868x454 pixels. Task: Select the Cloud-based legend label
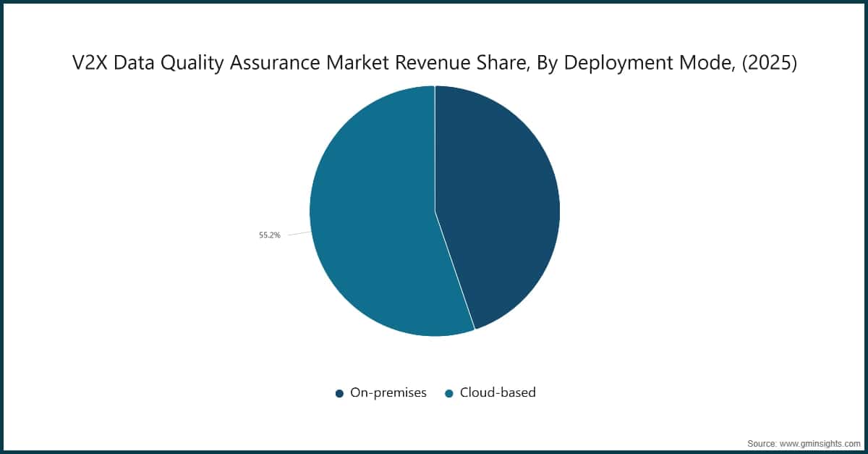(x=498, y=392)
